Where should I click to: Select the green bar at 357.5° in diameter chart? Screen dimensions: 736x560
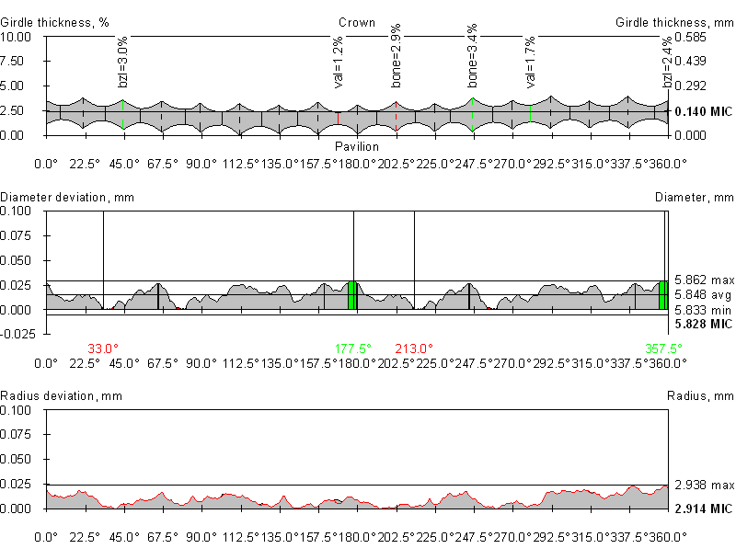pyautogui.click(x=663, y=295)
